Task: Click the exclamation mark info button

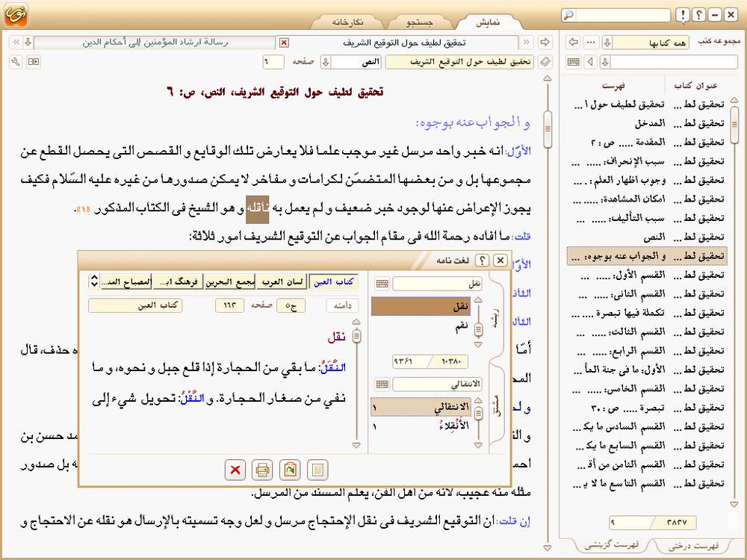Action: [x=683, y=15]
